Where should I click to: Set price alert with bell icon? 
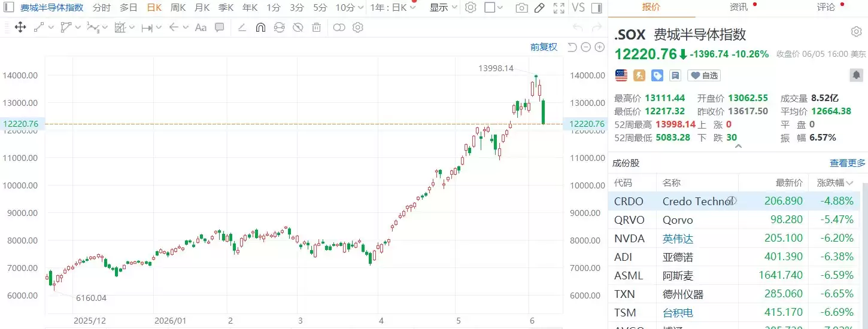point(857,75)
